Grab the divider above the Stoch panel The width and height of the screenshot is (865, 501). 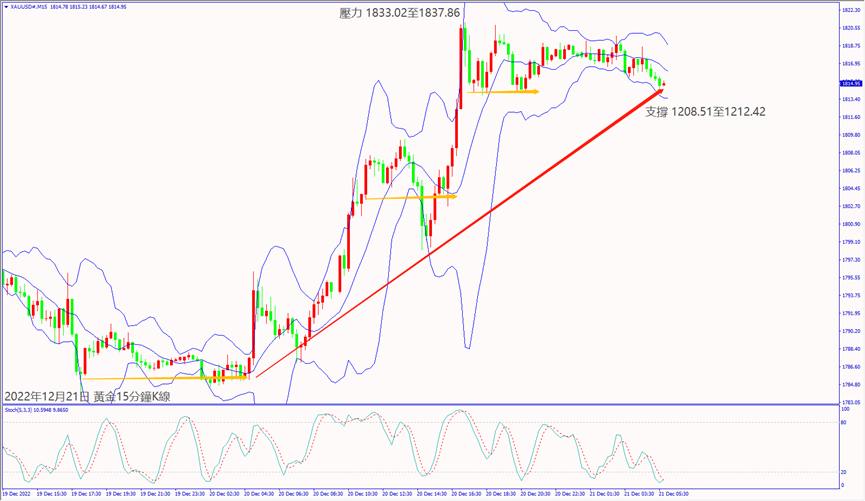click(x=420, y=405)
